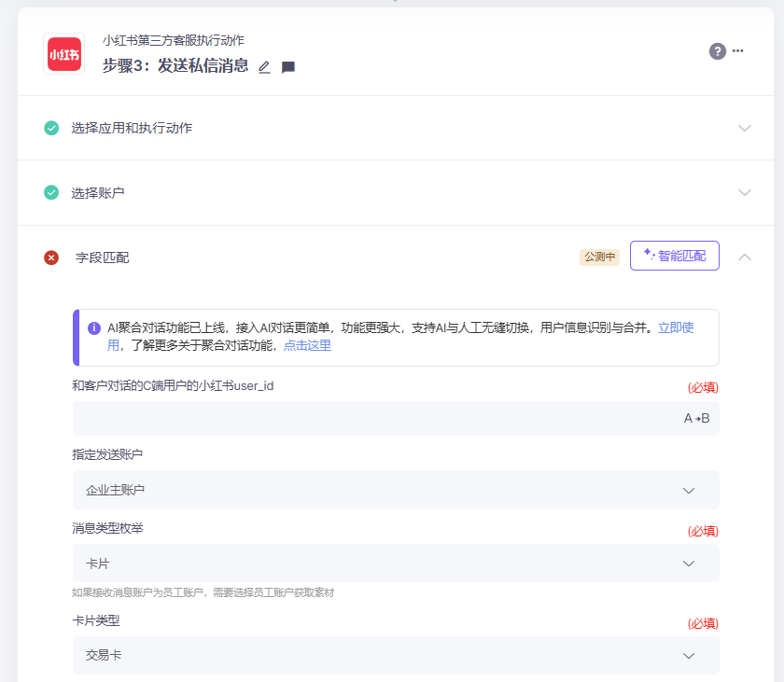Click green check next to 选择应用和执行动作
The width and height of the screenshot is (784, 682).
[51, 128]
